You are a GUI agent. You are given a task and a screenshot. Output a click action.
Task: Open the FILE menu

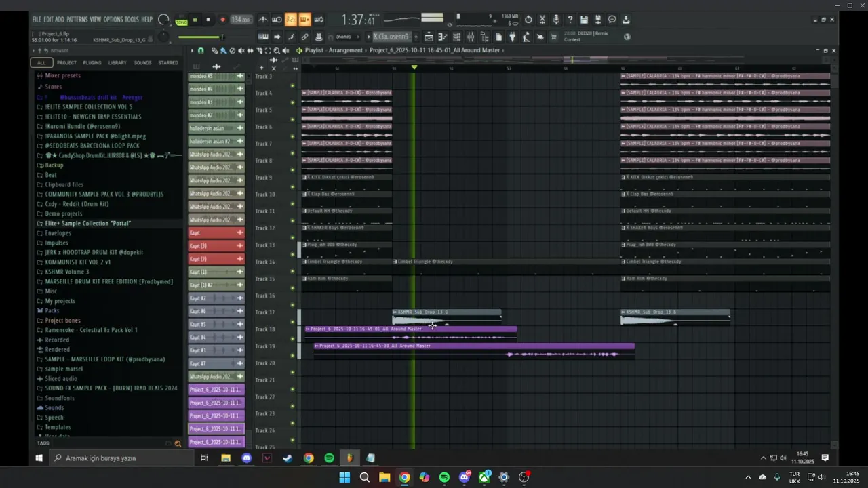click(37, 19)
